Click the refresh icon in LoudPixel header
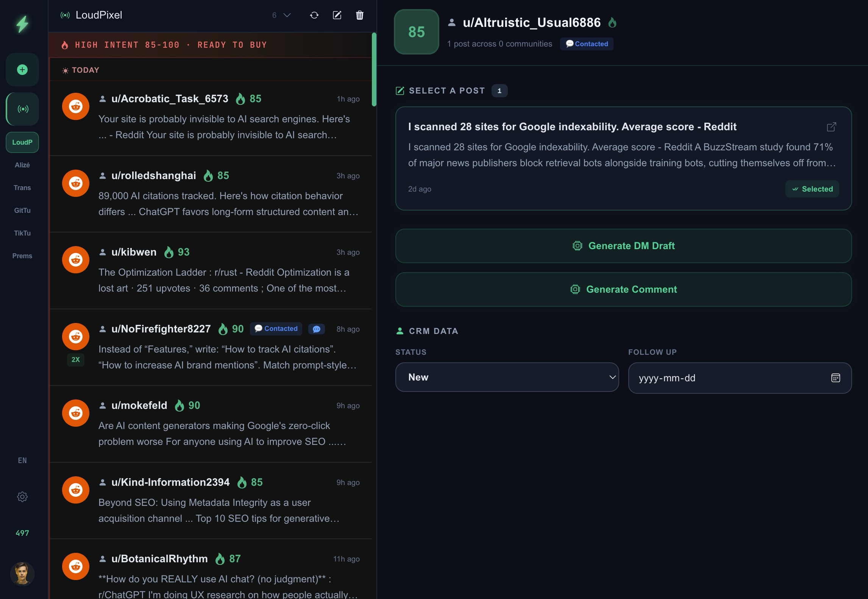The height and width of the screenshot is (599, 868). (x=314, y=15)
